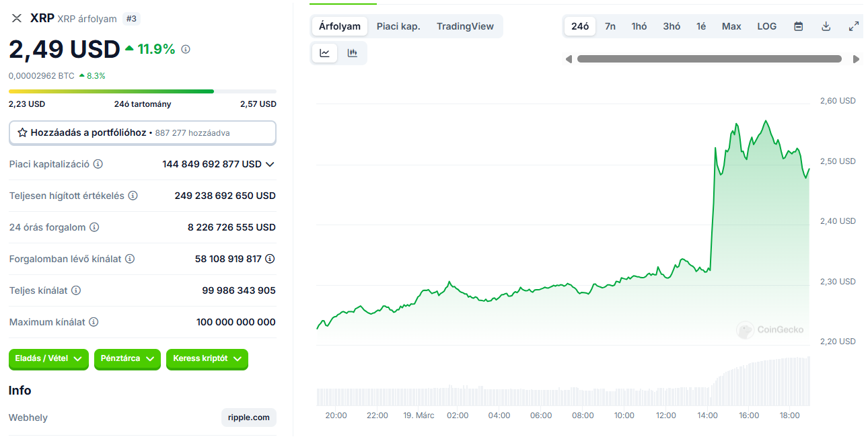Click the 249 238 692 650 USD value

click(225, 196)
